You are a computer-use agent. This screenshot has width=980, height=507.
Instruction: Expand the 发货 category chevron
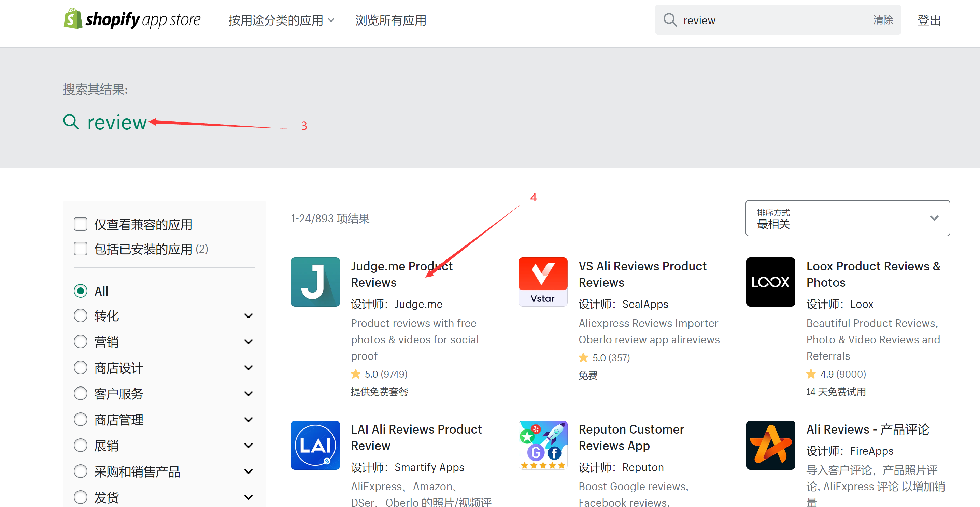point(248,497)
